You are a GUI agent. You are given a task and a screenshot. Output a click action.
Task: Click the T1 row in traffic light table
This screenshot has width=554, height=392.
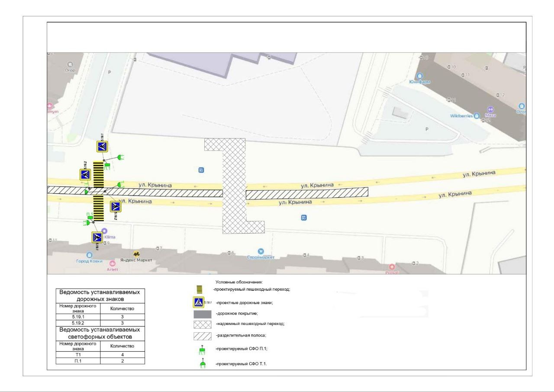100,354
